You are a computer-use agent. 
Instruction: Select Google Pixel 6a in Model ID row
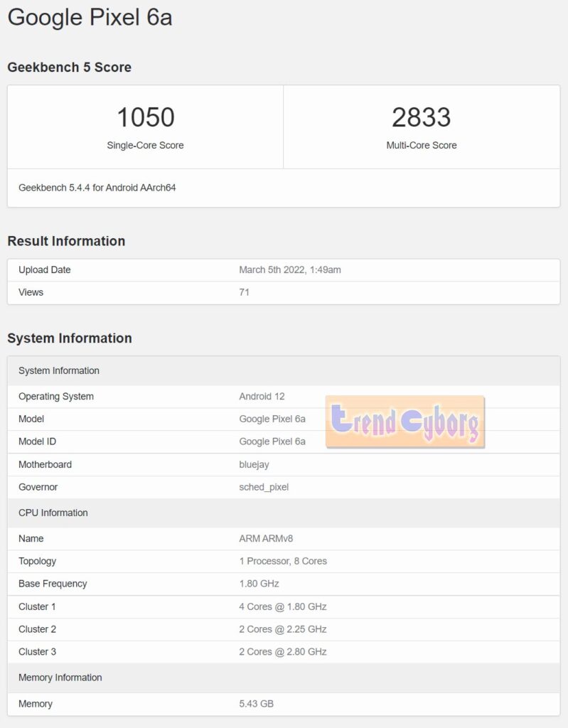pyautogui.click(x=272, y=441)
